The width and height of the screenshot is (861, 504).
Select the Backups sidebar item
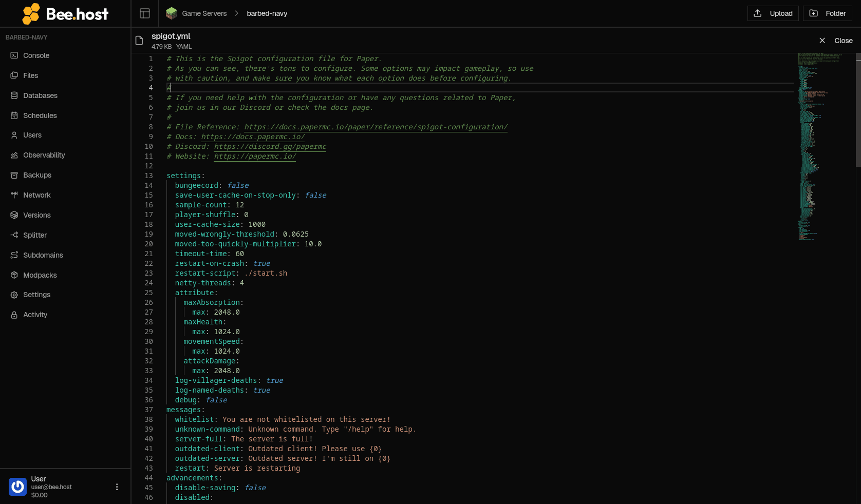click(x=65, y=175)
